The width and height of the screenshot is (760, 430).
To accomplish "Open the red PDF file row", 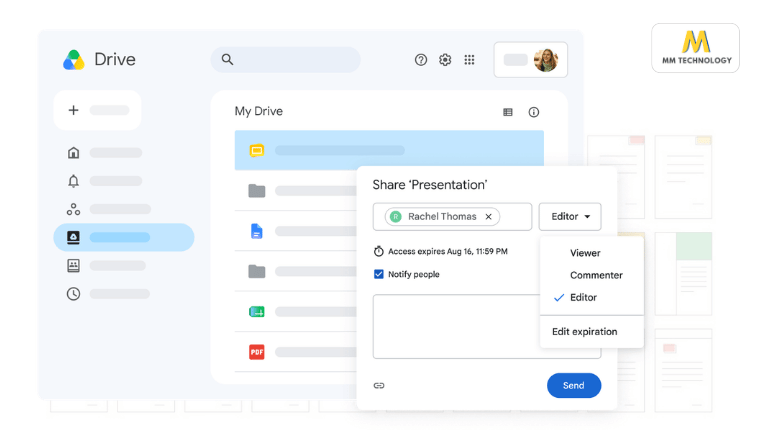I will [296, 351].
